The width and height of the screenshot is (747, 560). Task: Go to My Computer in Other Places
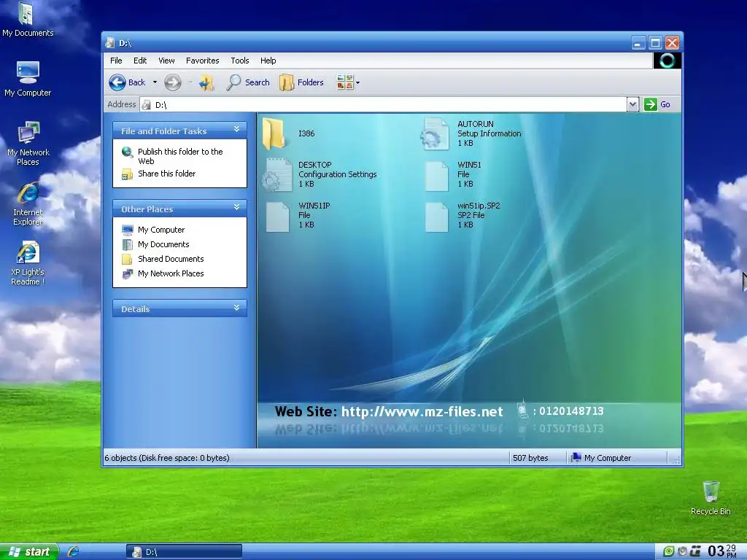(161, 230)
